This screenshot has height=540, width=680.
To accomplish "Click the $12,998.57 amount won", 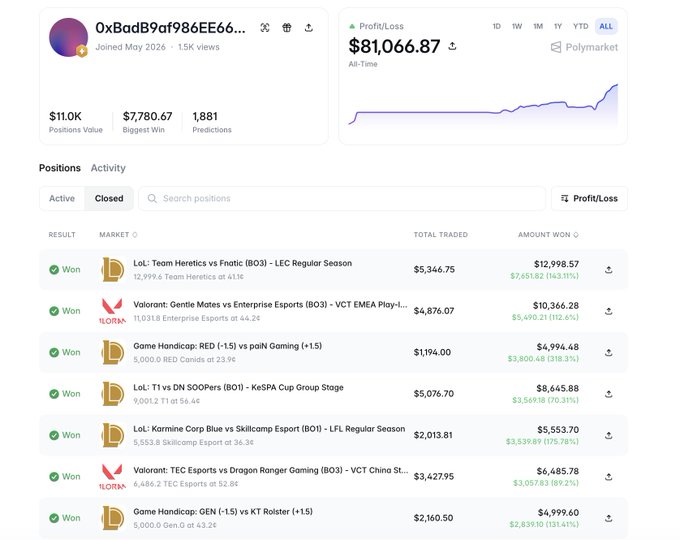I will tap(556, 264).
